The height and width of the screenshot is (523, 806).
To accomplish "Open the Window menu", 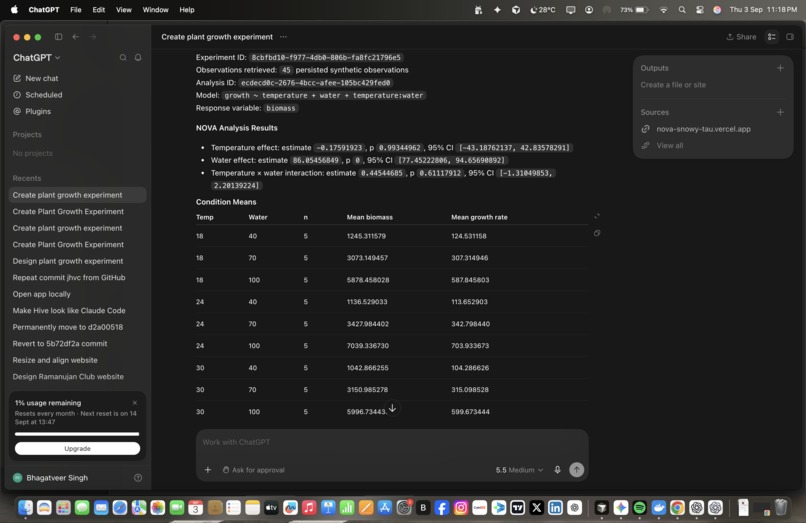I will coord(155,10).
